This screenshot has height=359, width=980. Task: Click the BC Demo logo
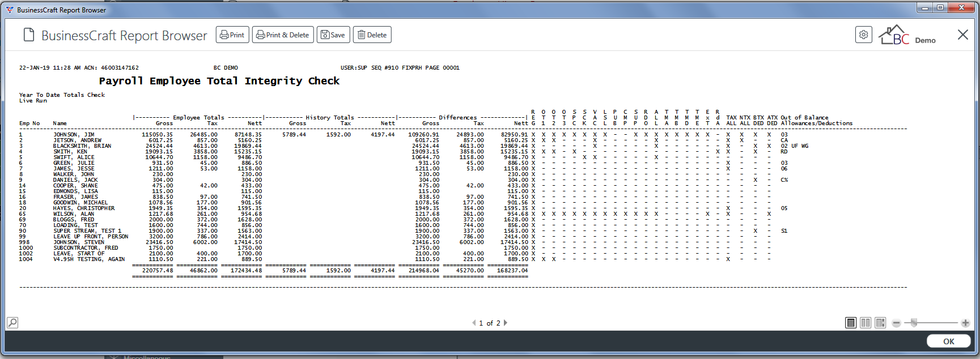(x=907, y=35)
